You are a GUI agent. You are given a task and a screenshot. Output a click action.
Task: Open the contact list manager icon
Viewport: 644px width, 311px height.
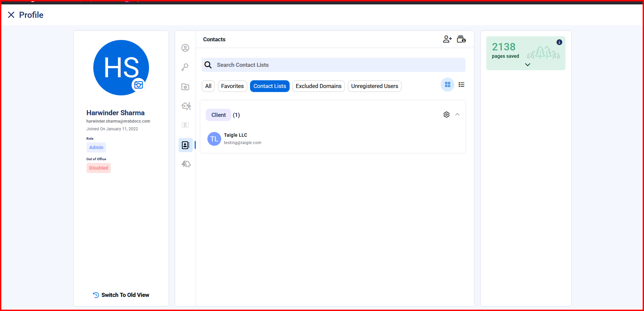[x=461, y=39]
